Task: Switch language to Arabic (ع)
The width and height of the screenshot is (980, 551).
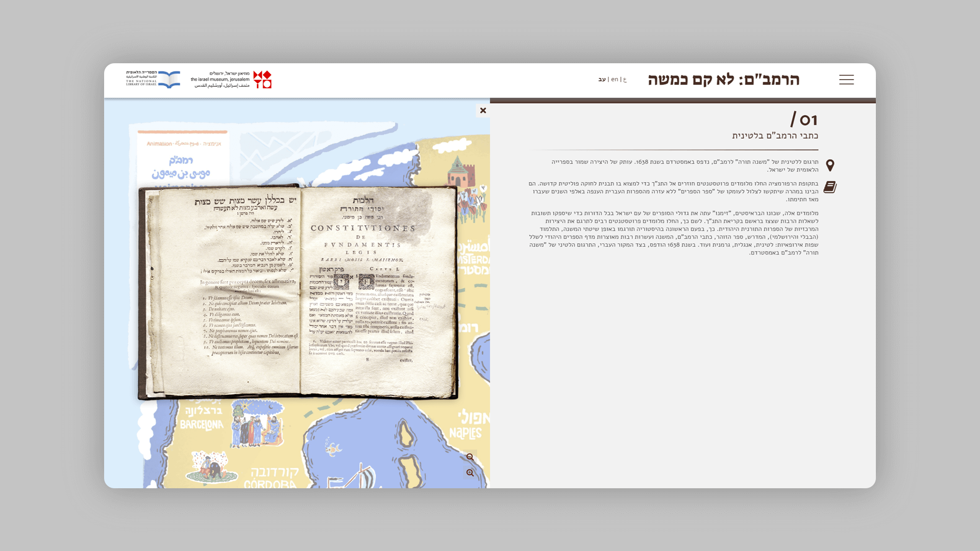Action: [x=625, y=79]
